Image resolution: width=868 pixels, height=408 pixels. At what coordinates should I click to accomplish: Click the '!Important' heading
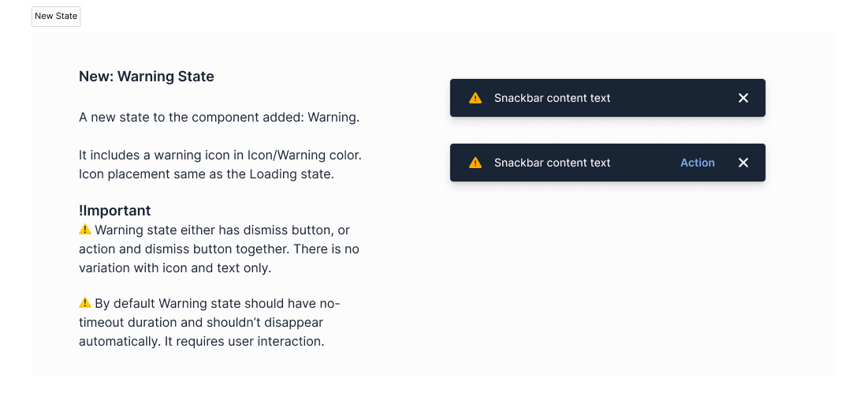click(x=114, y=211)
